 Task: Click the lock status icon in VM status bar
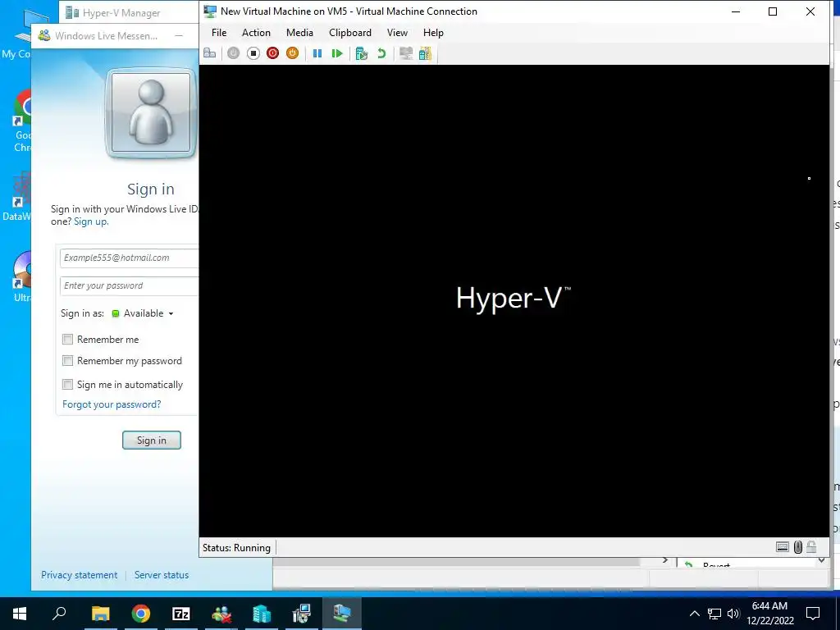[811, 547]
